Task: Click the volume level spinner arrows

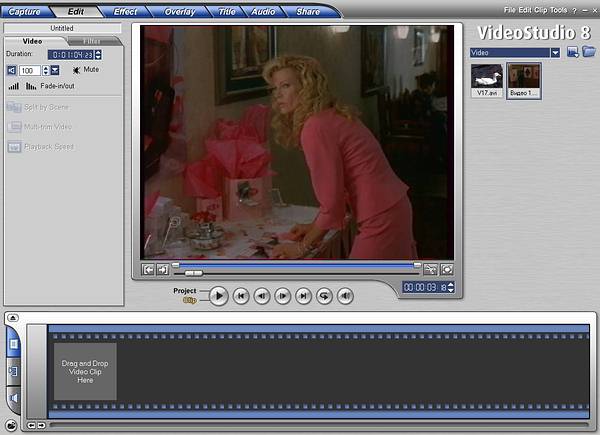Action: [x=46, y=70]
